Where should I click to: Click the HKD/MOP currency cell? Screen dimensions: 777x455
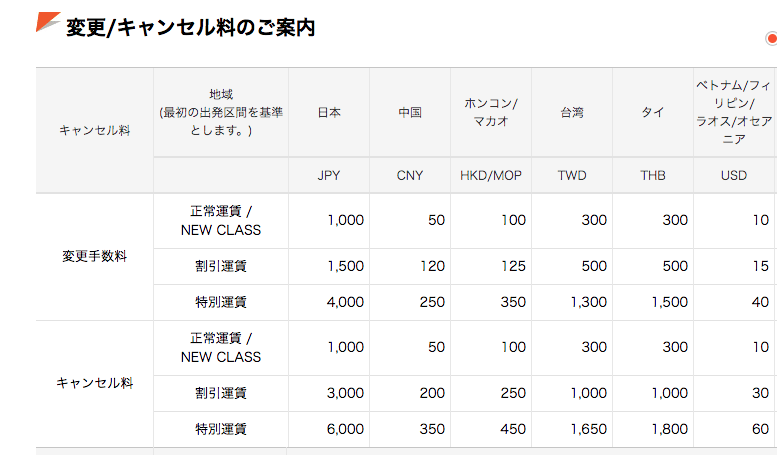(x=491, y=175)
